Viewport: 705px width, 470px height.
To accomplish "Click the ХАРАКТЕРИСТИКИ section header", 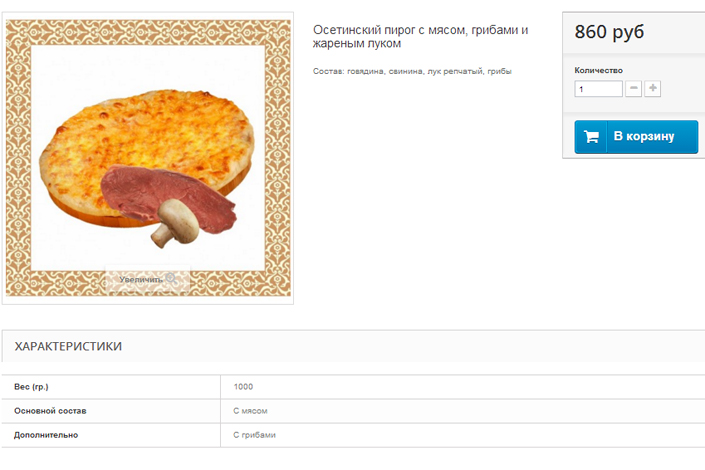I will coord(68,346).
